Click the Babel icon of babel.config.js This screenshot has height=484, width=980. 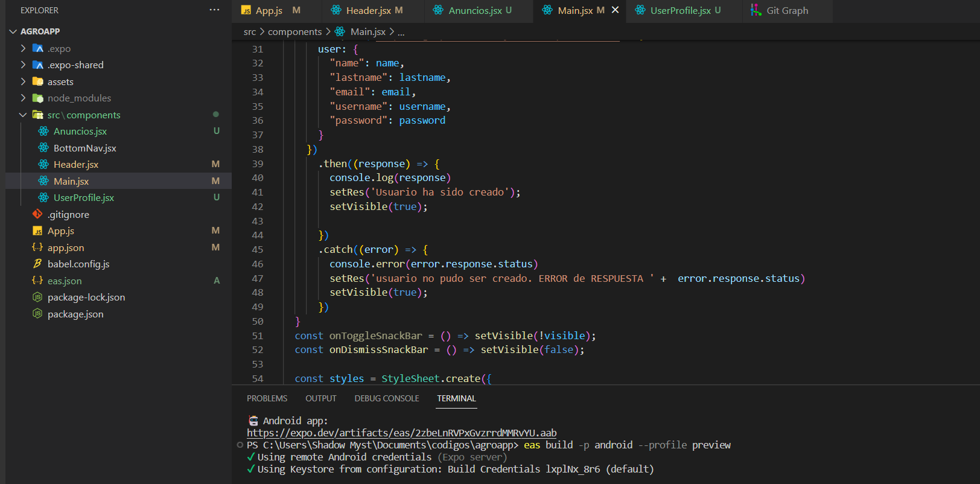coord(37,264)
